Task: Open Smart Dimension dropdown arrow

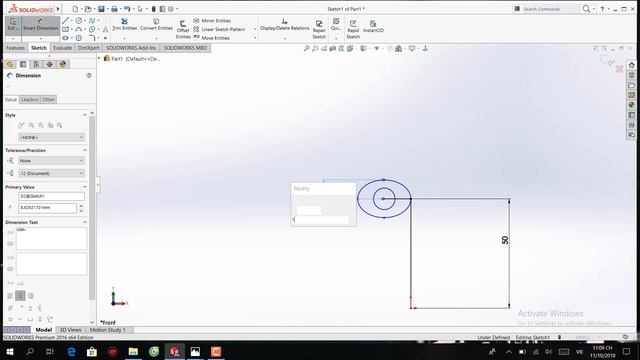Action: click(x=40, y=38)
